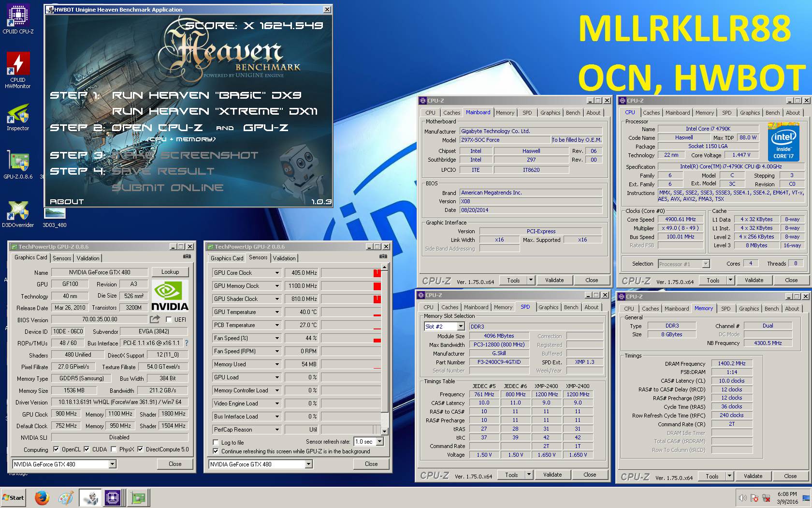Click the clock in system tray
This screenshot has height=508, width=812.
click(x=787, y=498)
